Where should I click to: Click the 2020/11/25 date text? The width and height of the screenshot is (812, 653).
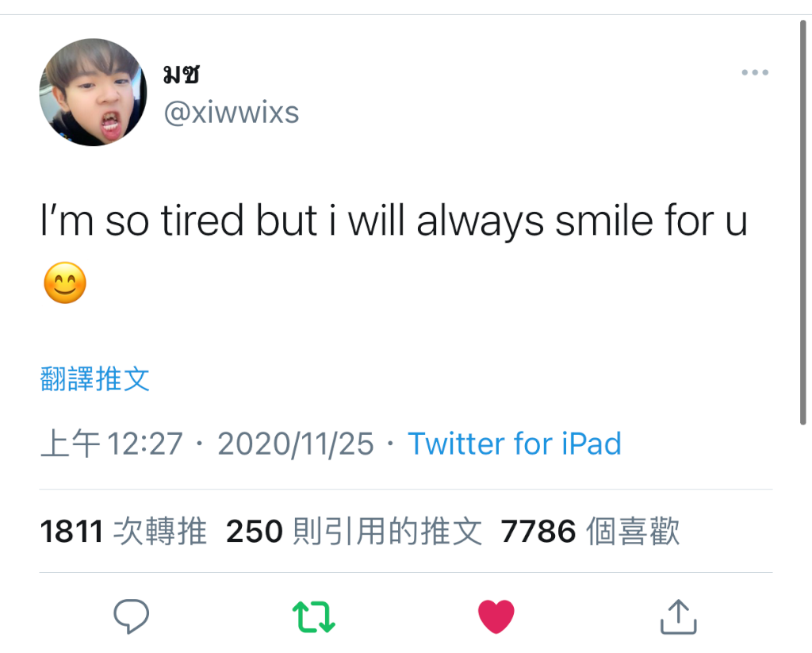pyautogui.click(x=296, y=444)
